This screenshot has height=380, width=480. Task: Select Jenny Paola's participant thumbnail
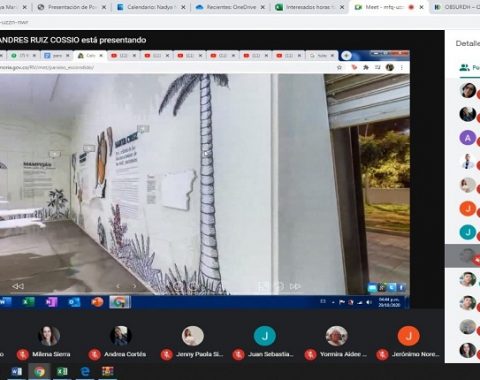[193, 336]
